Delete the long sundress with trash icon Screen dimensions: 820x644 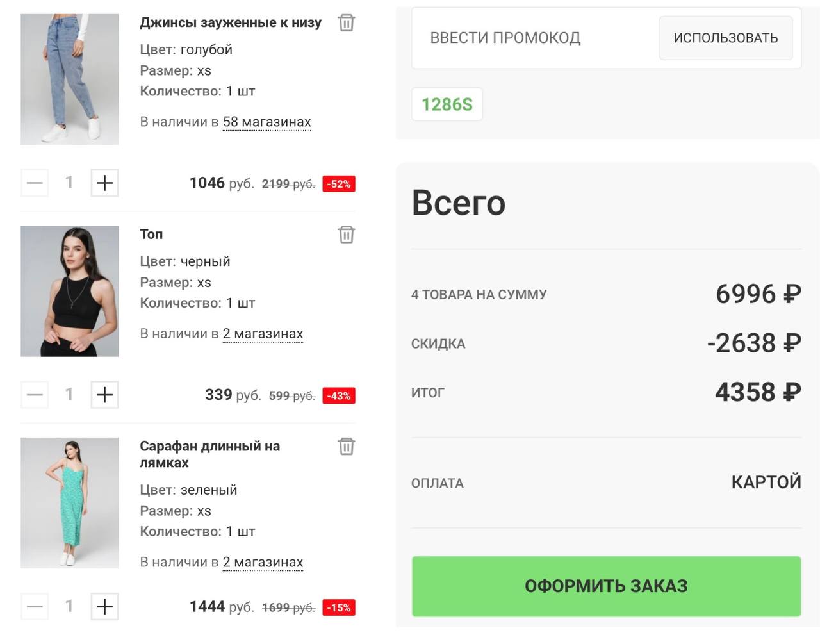(346, 446)
